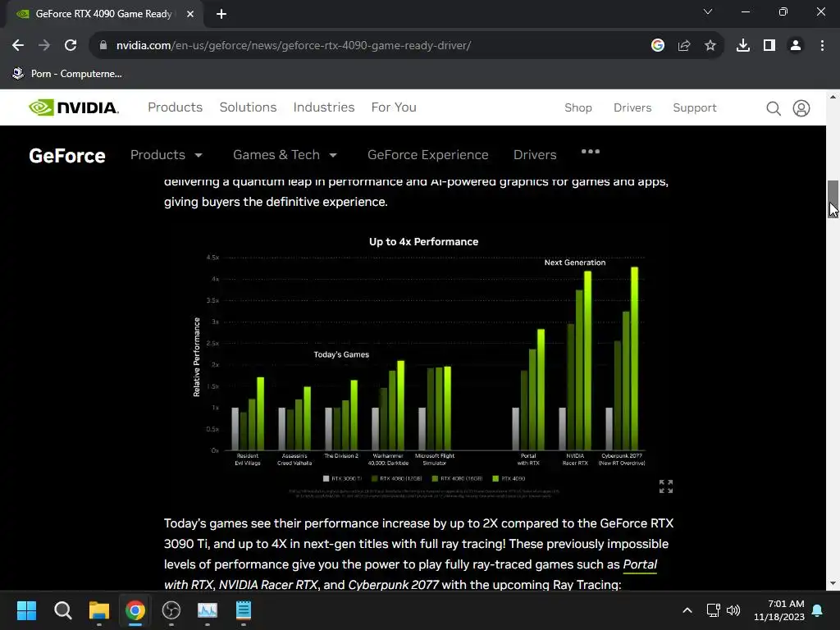The height and width of the screenshot is (630, 840).
Task: Open File Explorer from the taskbar
Action: click(99, 610)
